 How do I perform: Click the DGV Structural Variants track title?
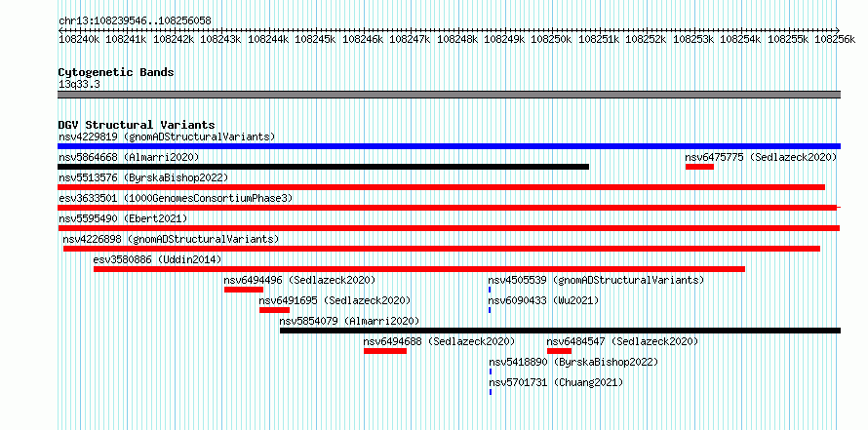coord(137,125)
